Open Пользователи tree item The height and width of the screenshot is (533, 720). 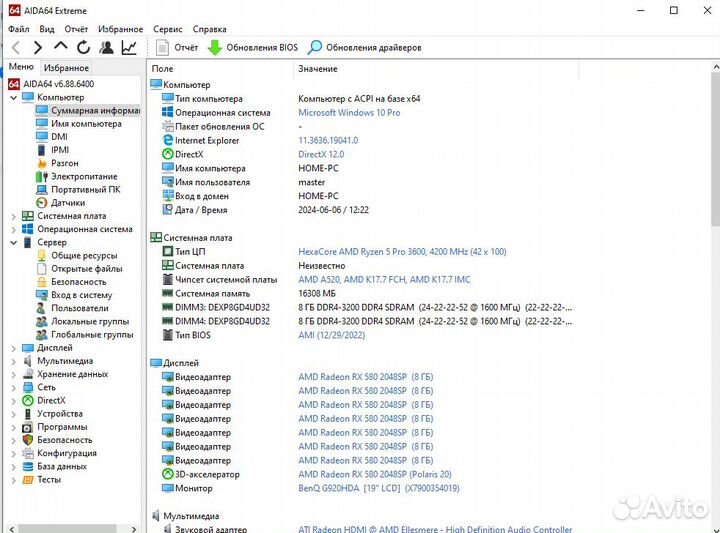73,309
